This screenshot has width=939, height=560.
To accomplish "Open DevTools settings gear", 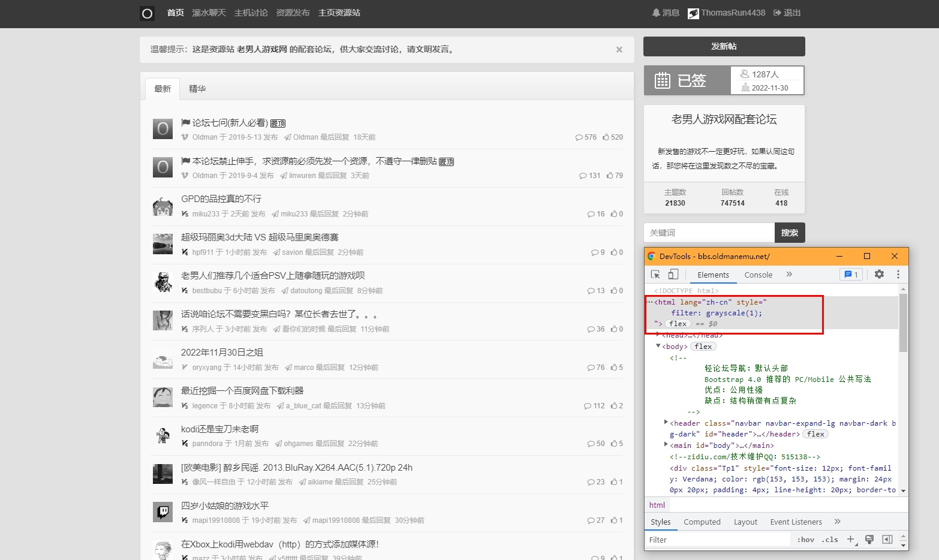I will tap(879, 274).
